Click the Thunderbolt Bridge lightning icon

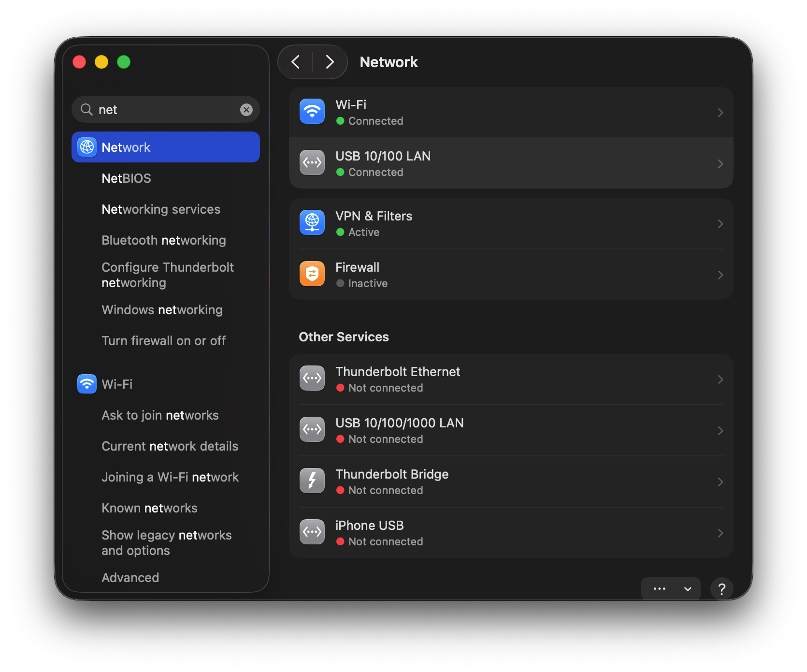[x=312, y=481]
